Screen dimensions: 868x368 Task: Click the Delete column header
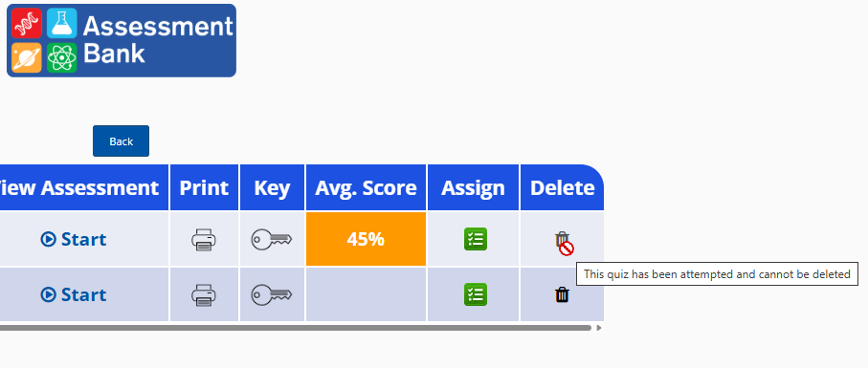pos(562,188)
